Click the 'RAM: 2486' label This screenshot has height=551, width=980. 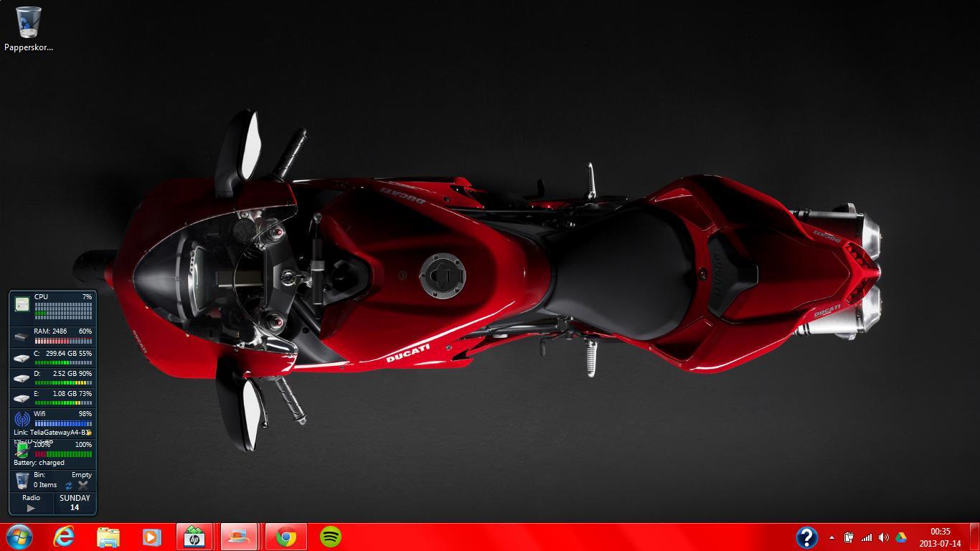[x=50, y=331]
